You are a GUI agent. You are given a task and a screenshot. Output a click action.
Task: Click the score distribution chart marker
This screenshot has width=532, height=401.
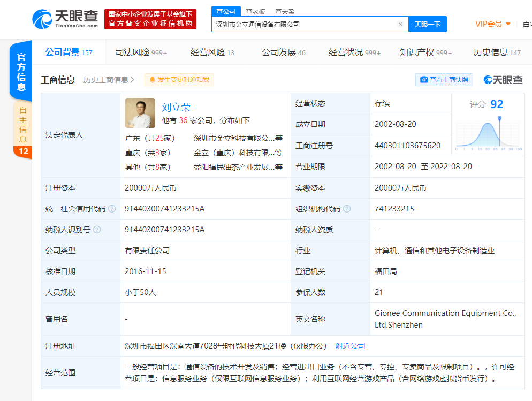pyautogui.click(x=500, y=118)
